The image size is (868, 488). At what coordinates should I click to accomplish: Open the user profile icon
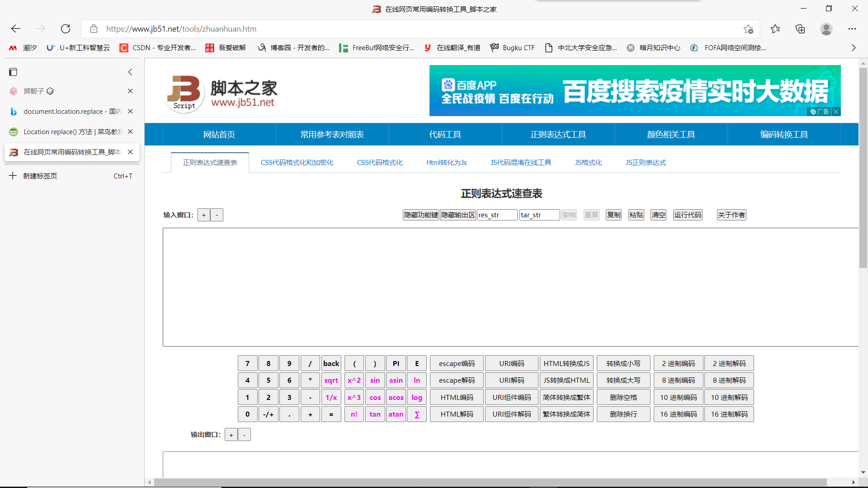coord(826,29)
